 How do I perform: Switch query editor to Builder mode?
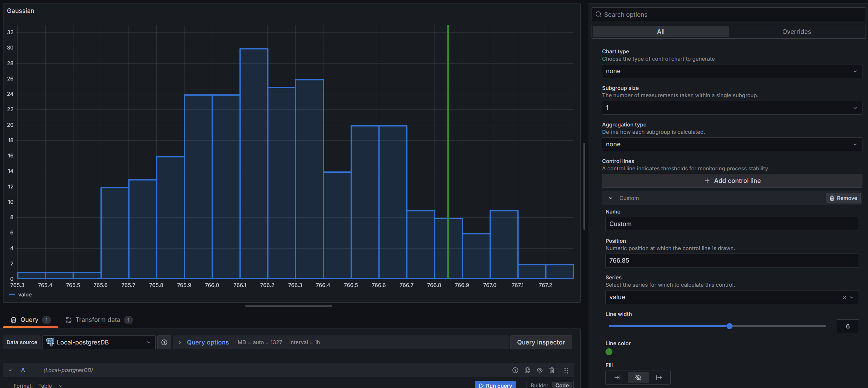pyautogui.click(x=539, y=385)
